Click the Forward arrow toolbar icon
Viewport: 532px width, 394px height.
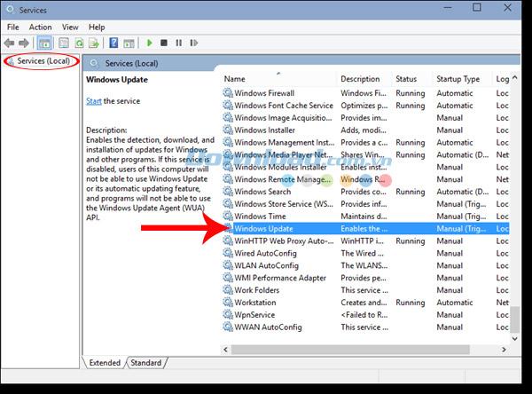point(24,43)
